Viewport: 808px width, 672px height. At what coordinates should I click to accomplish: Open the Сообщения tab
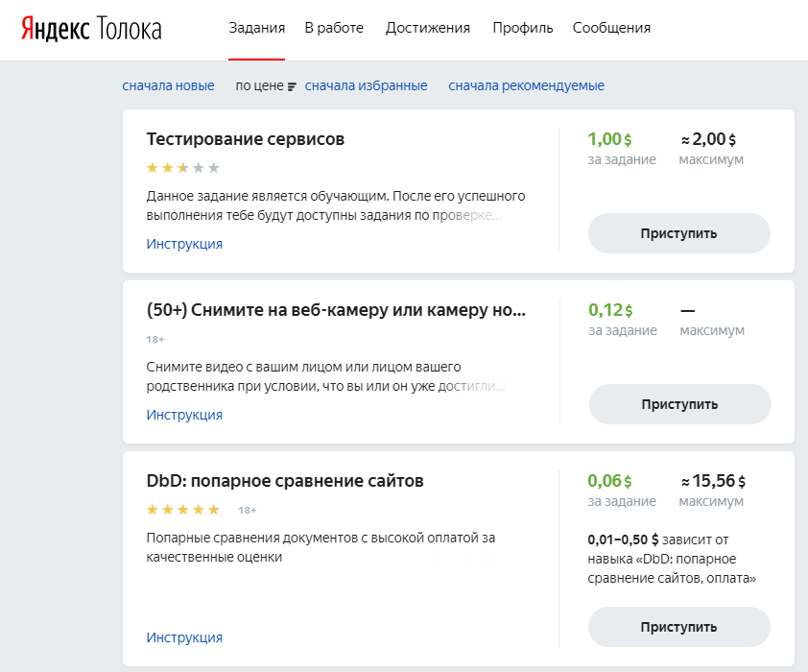pyautogui.click(x=611, y=28)
